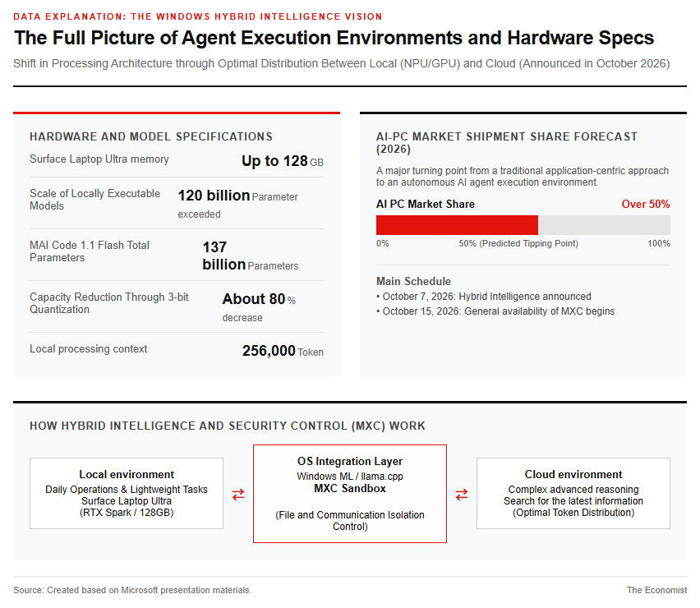
Task: Select the OS Integration Layer box
Action: pos(350,494)
